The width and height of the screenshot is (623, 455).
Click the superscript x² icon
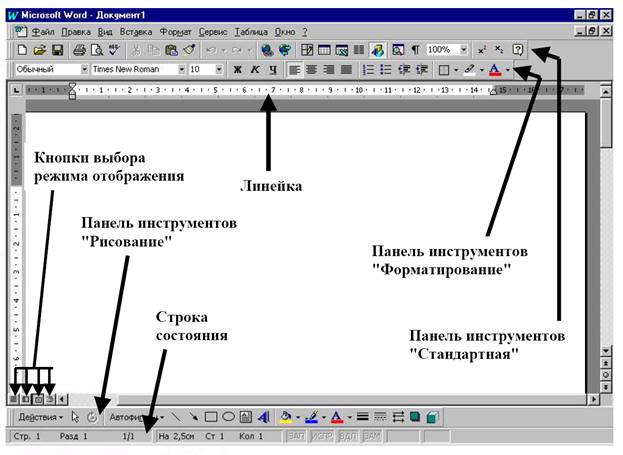pyautogui.click(x=482, y=49)
